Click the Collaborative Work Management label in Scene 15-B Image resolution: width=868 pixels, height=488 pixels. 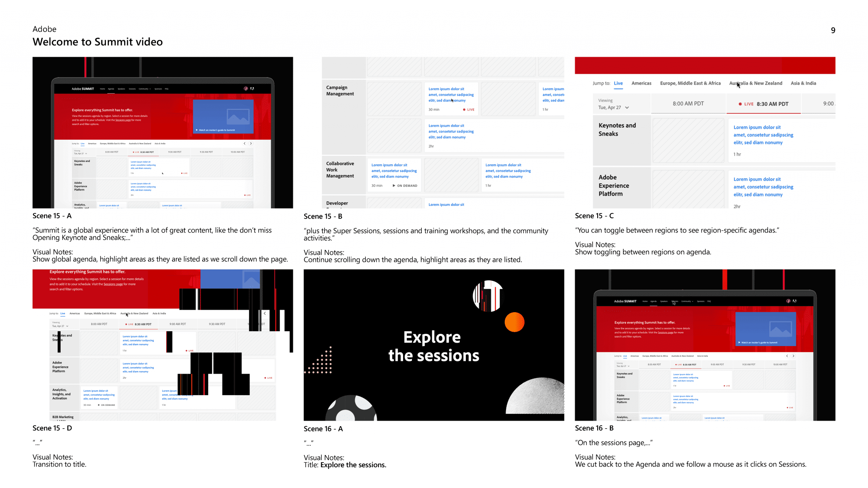pyautogui.click(x=340, y=169)
